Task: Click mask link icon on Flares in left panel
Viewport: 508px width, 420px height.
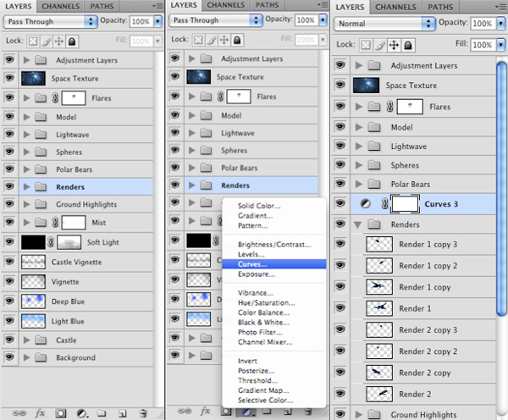Action: point(55,98)
